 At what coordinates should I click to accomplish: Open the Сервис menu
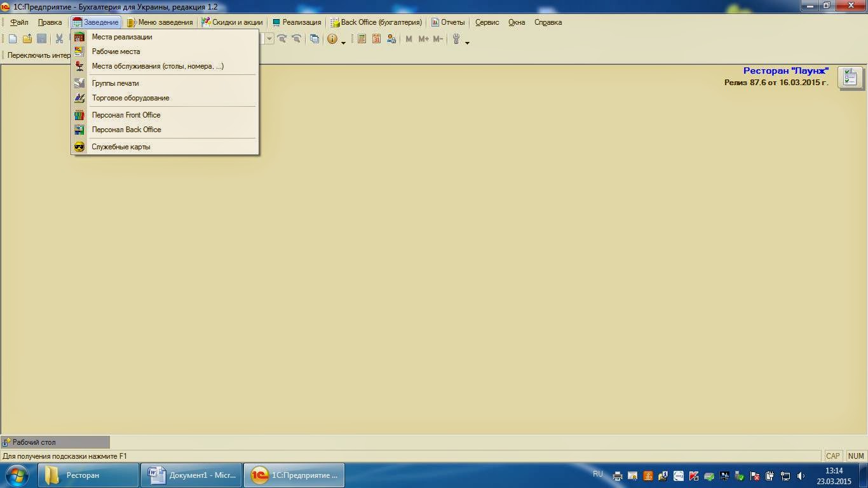487,22
